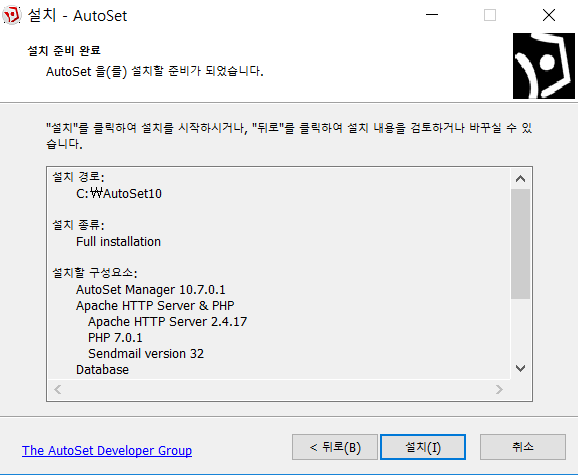The width and height of the screenshot is (578, 475).
Task: Click the AutoSet Manager 10.7.0.1 entry
Action: tap(150, 290)
